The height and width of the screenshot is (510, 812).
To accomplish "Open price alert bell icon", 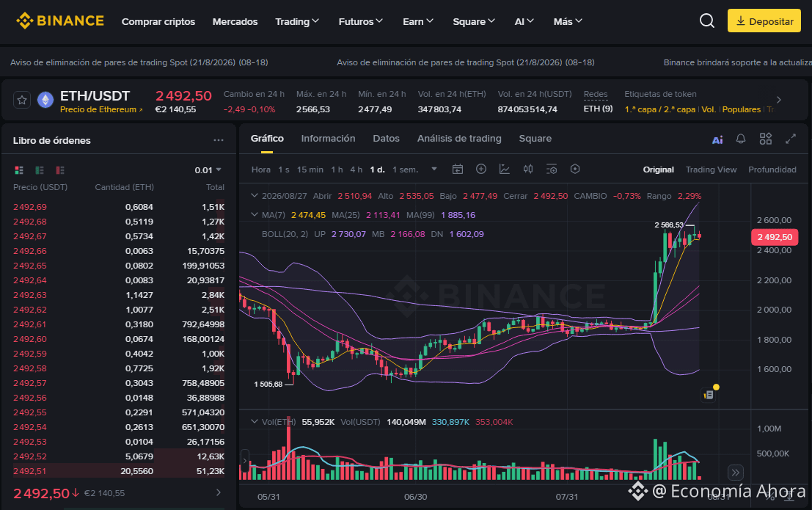I will [x=741, y=139].
